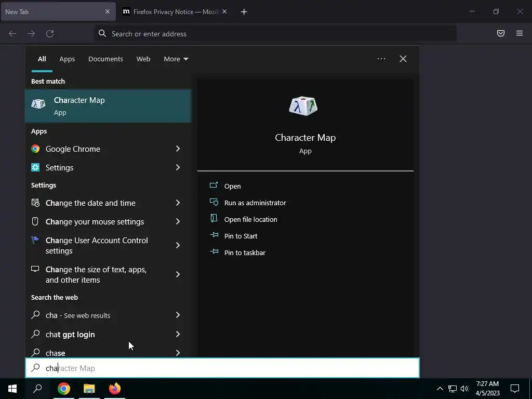The width and height of the screenshot is (532, 399).
Task: Click the Google Chrome app result icon
Action: (x=35, y=149)
